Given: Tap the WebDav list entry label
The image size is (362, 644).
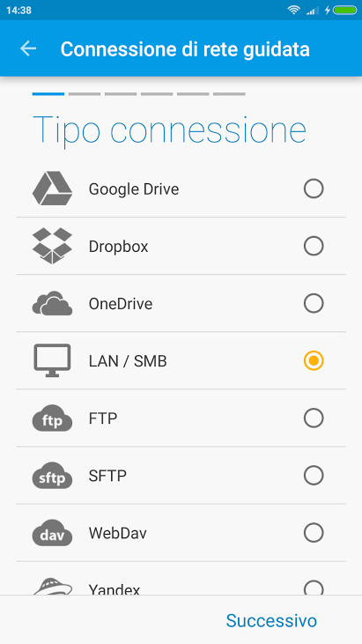Looking at the screenshot, I should (118, 533).
